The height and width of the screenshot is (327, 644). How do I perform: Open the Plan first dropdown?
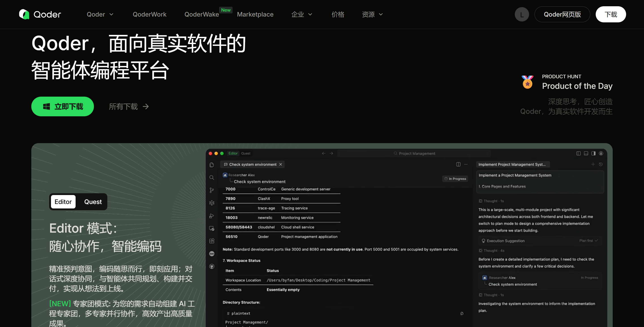[x=589, y=240]
